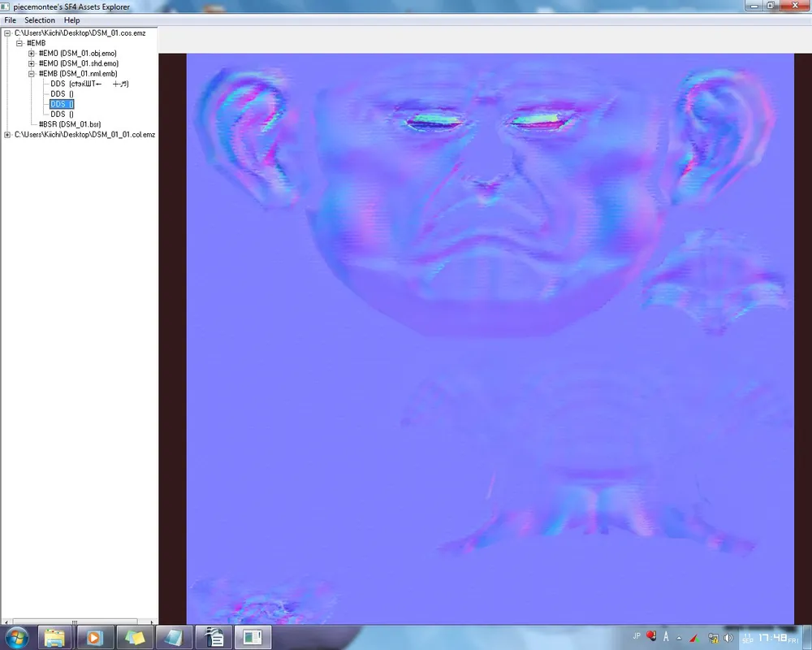
Task: Click the Windows Start button
Action: (16, 636)
